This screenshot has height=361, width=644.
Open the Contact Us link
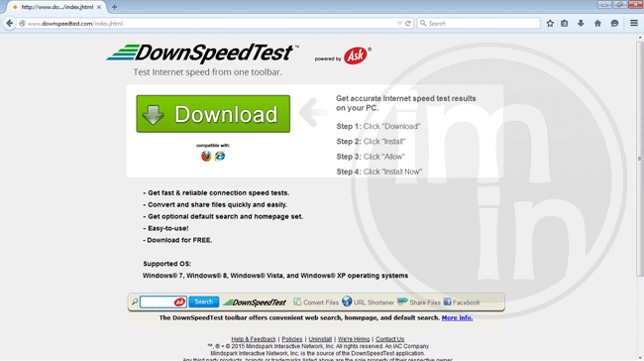(x=389, y=339)
